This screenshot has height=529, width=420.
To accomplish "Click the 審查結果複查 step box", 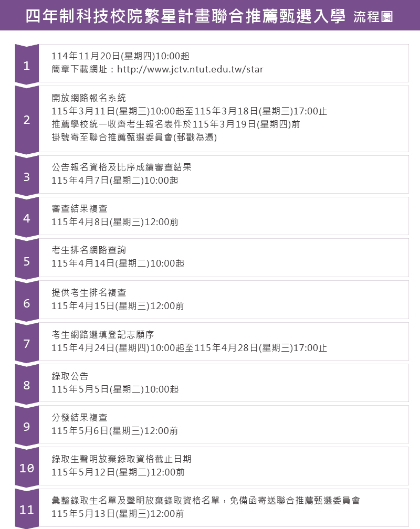I will coord(224,216).
